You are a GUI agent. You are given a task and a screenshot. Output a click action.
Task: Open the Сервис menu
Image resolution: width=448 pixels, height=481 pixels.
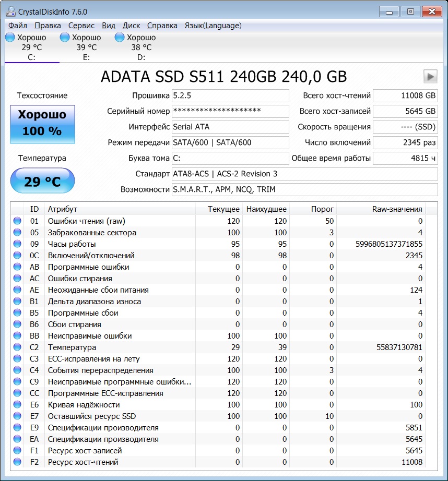(x=81, y=26)
